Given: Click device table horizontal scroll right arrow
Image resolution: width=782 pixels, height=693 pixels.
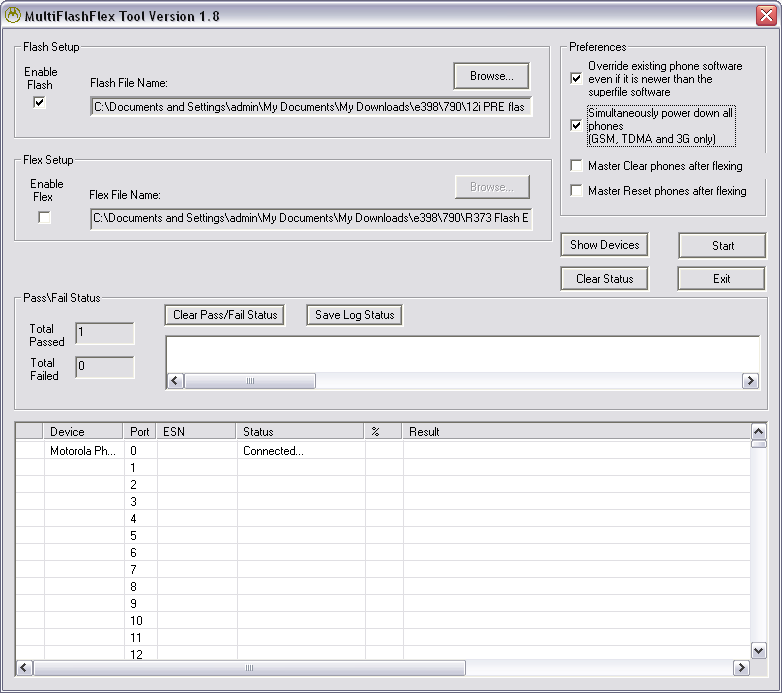Looking at the screenshot, I should point(742,668).
